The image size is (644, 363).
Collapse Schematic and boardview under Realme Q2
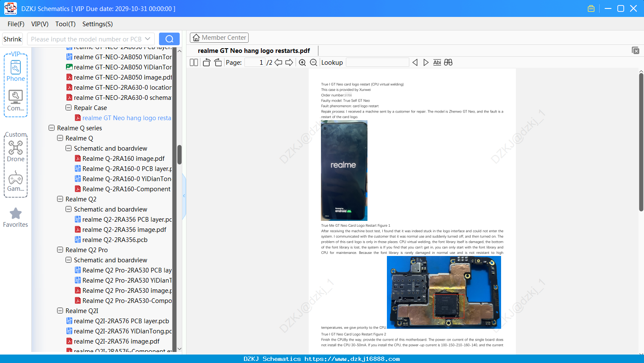tap(69, 209)
